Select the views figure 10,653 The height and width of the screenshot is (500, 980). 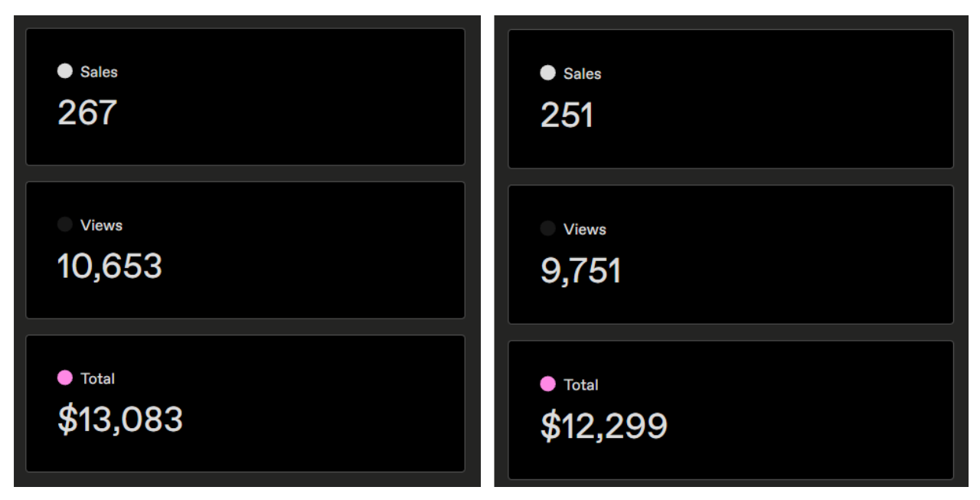tap(109, 266)
